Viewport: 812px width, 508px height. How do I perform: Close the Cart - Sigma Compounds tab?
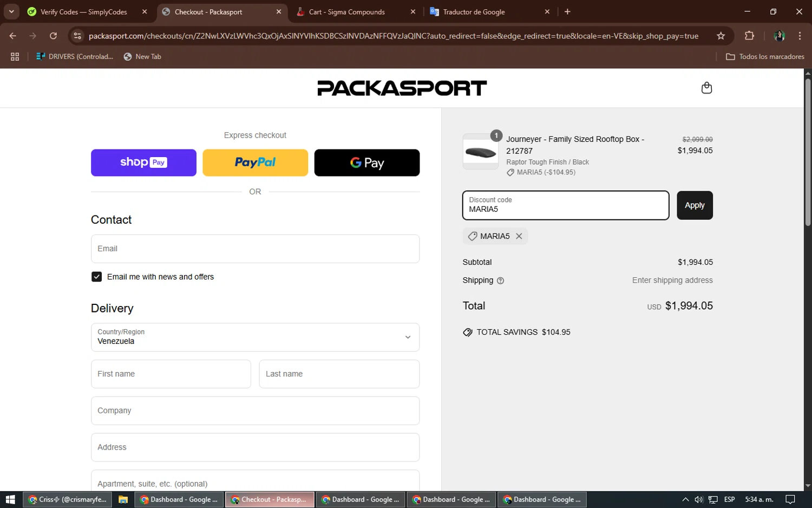(413, 11)
